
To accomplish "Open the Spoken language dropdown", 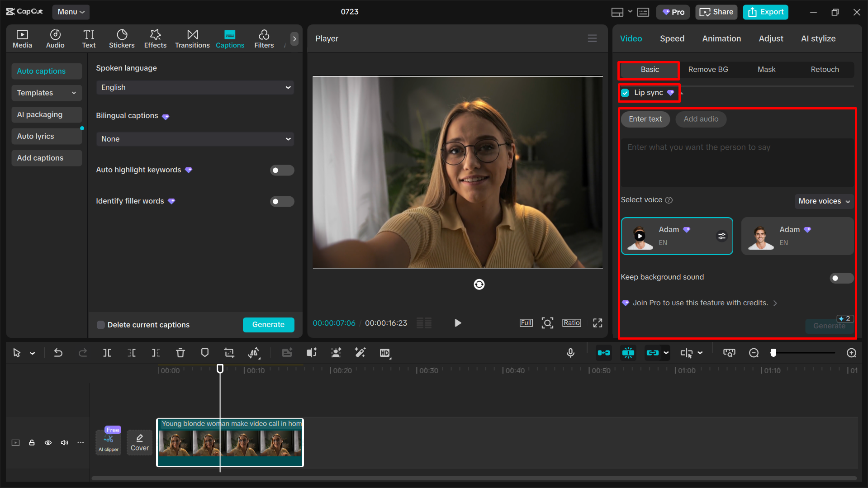I will click(194, 87).
